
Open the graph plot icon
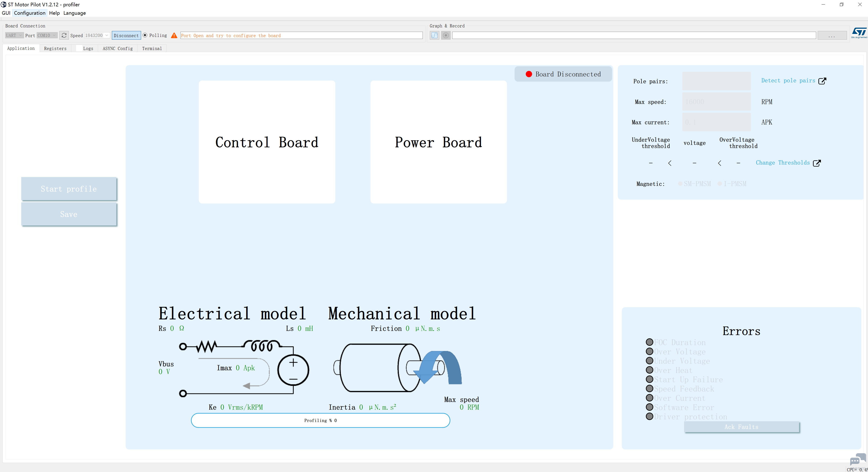point(435,35)
